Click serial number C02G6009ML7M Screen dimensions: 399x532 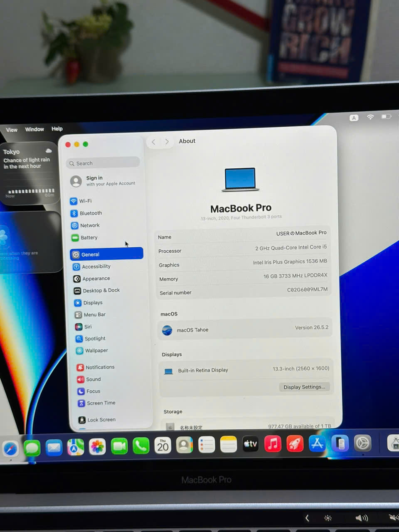(x=307, y=289)
